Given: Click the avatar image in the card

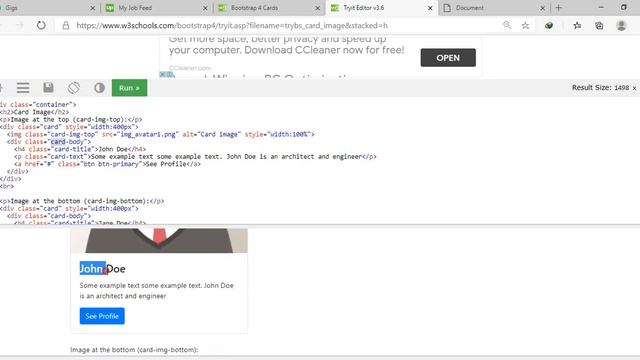Looking at the screenshot, I should (x=159, y=240).
